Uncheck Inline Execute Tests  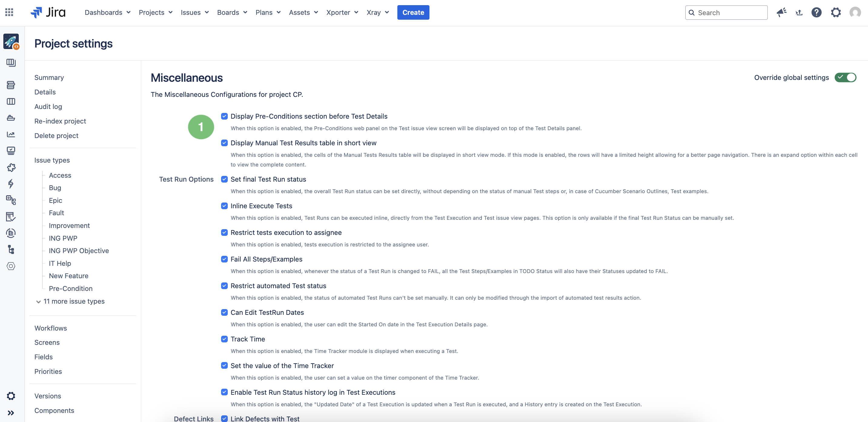224,206
